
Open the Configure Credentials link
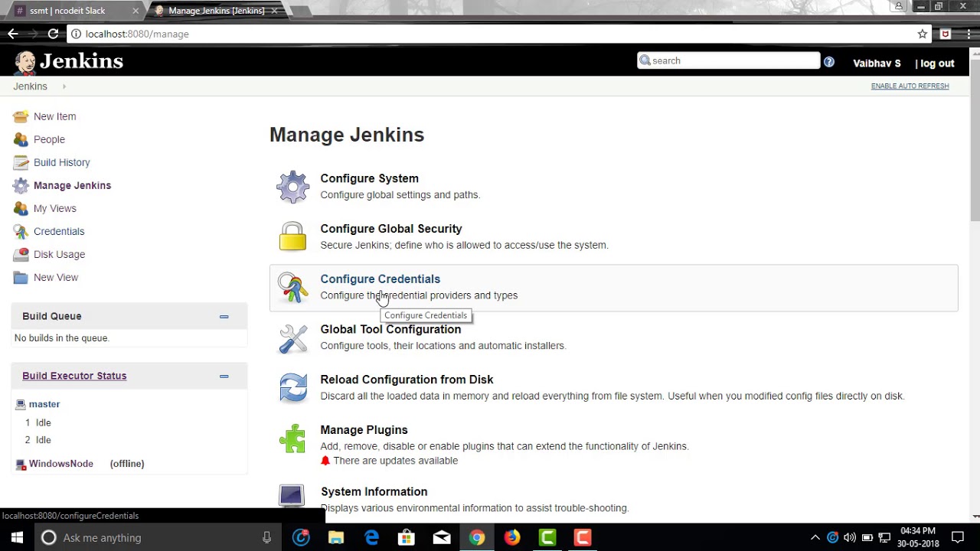coord(380,279)
